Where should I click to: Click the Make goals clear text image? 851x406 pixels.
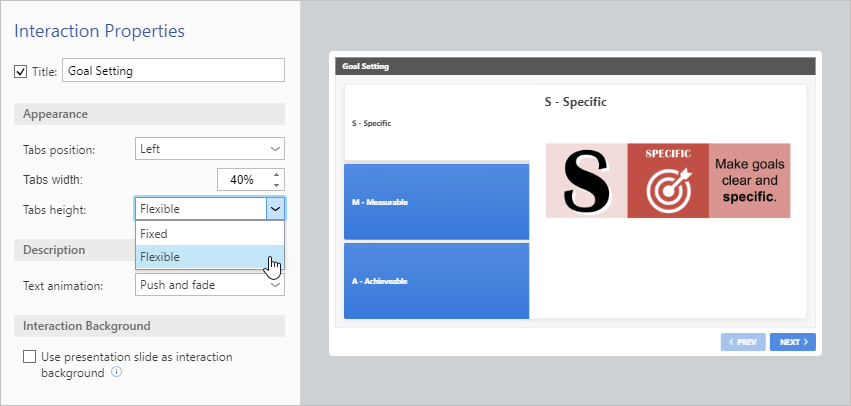[749, 180]
